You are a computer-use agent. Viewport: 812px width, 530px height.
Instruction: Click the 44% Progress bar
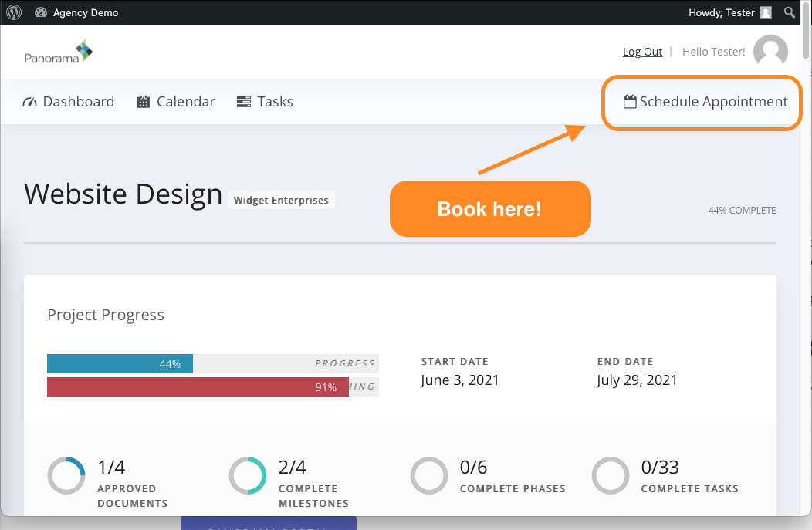pyautogui.click(x=120, y=363)
